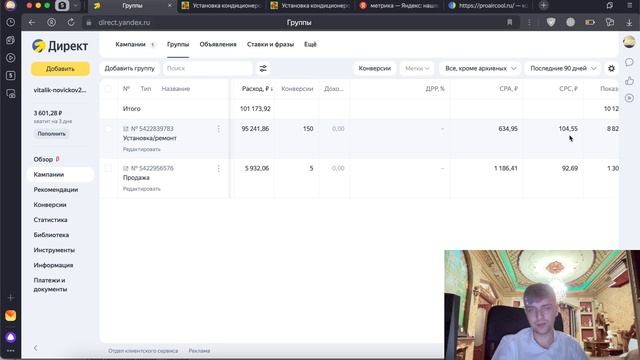The width and height of the screenshot is (640, 360).
Task: Open the Ещё tab menu
Action: pos(310,44)
